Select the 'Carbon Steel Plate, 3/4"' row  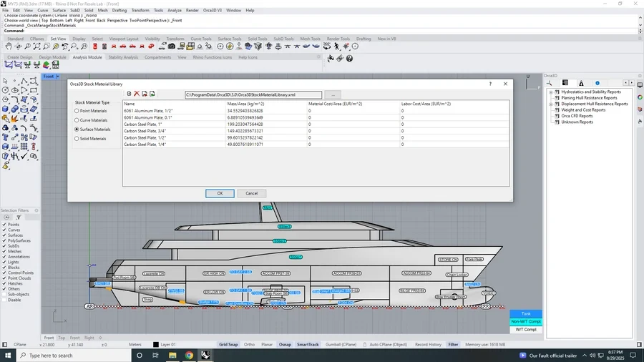(x=316, y=131)
